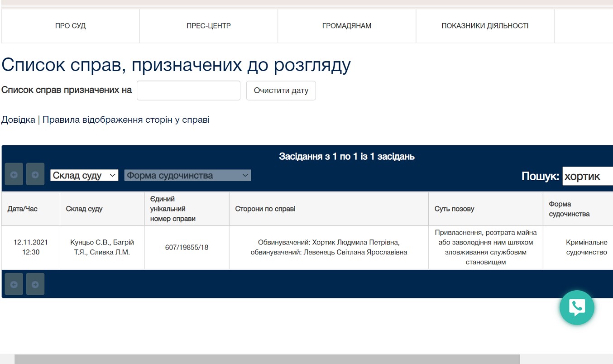Click the floating phone call icon

coord(576,307)
